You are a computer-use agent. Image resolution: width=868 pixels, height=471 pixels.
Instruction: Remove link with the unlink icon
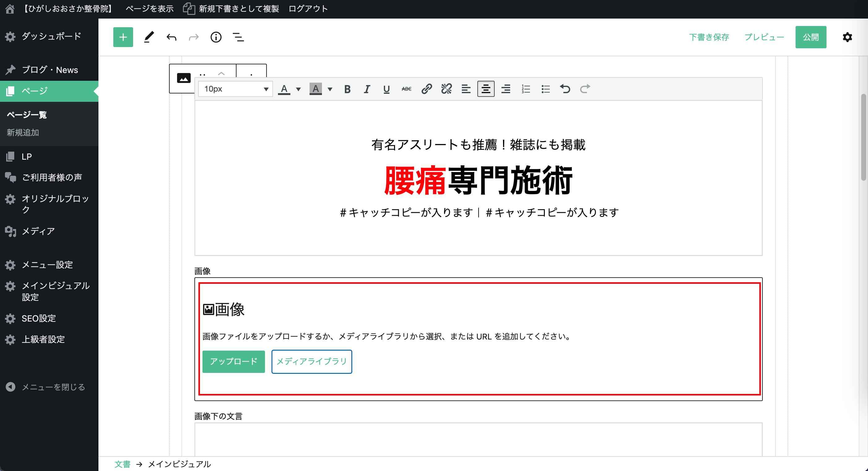pos(446,89)
